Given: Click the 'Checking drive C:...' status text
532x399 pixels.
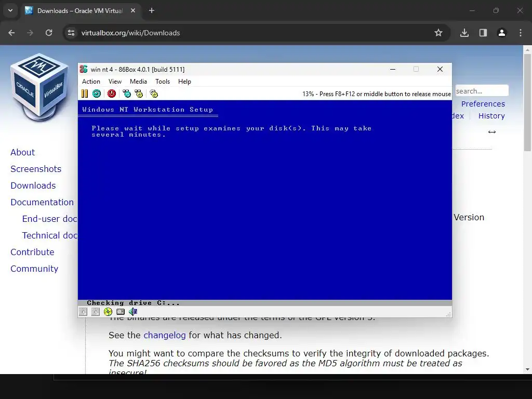Looking at the screenshot, I should tap(133, 303).
